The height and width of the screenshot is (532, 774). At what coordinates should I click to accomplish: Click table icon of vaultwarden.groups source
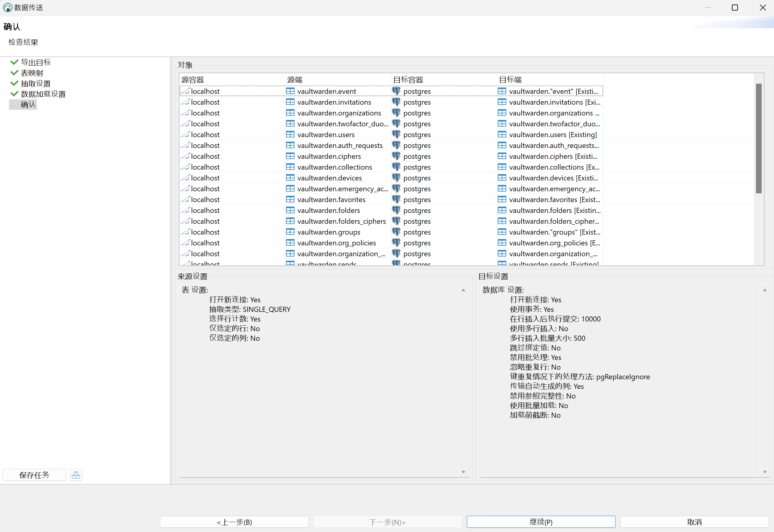coord(290,232)
